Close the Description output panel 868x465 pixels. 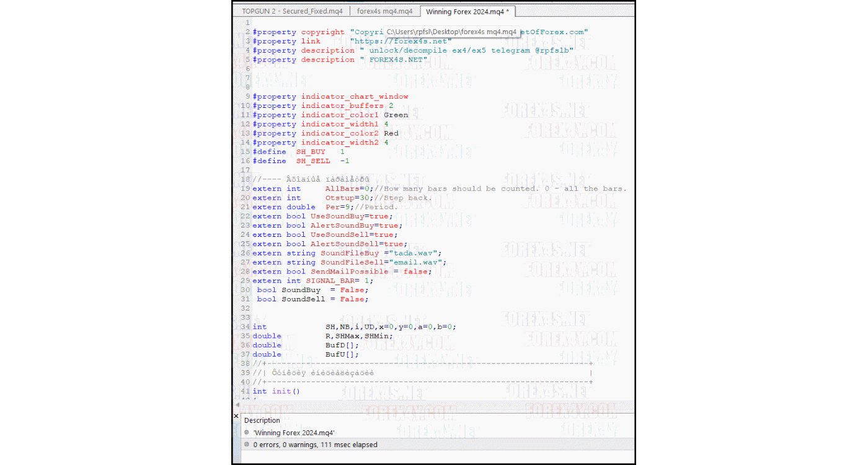(236, 416)
